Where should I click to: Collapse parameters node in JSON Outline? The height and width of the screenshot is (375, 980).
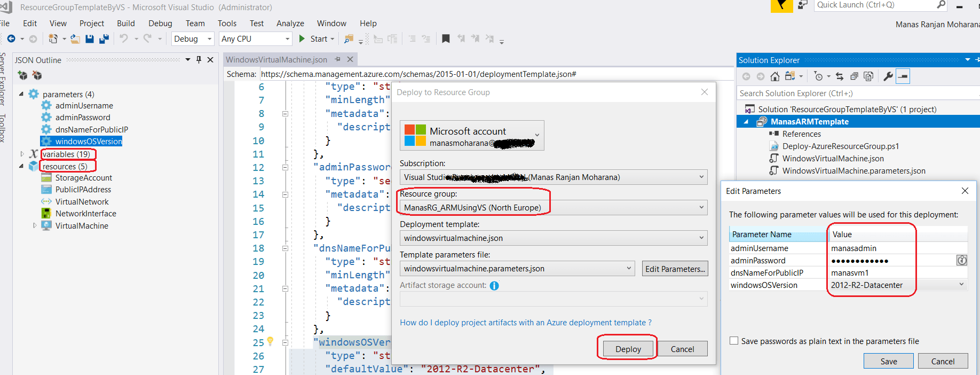coord(21,94)
